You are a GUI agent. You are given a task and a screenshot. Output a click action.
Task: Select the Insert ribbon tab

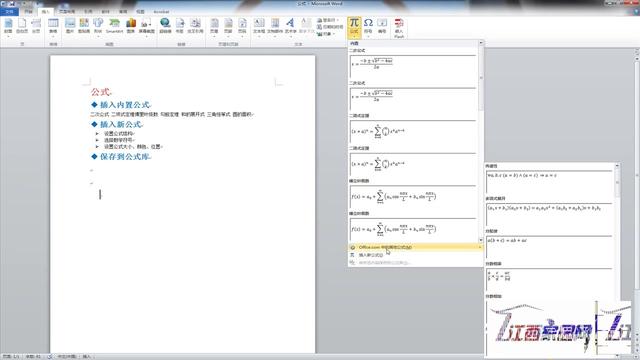45,11
